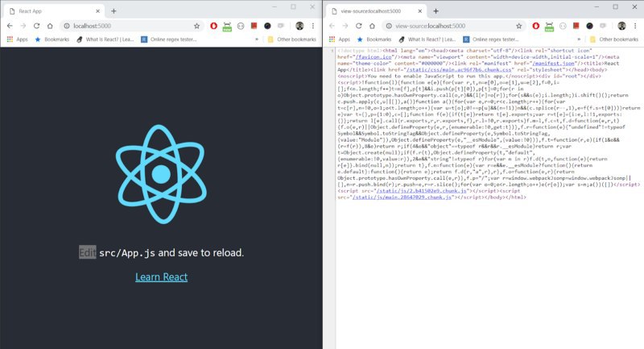This screenshot has width=644, height=349.
Task: Open 'Online regex tester' bookmark in left window
Action: click(168, 39)
